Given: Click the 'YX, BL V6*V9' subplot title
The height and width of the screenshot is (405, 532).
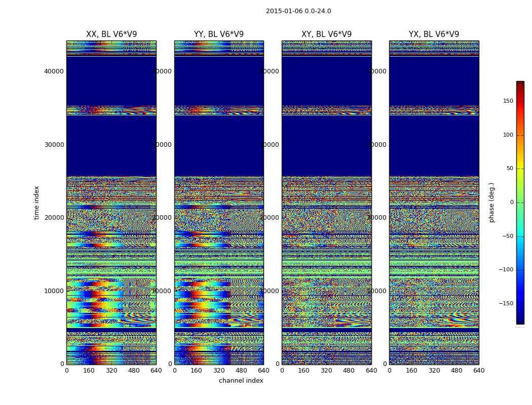Looking at the screenshot, I should [x=434, y=34].
